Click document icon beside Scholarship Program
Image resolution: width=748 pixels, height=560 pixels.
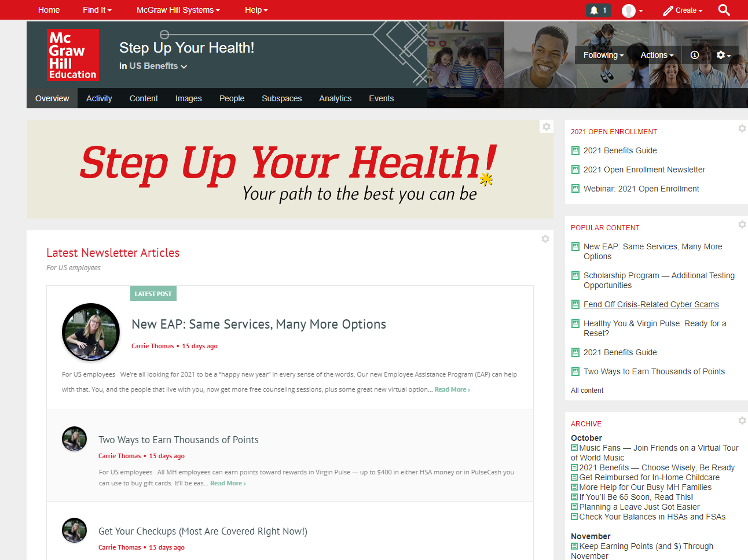(x=575, y=275)
